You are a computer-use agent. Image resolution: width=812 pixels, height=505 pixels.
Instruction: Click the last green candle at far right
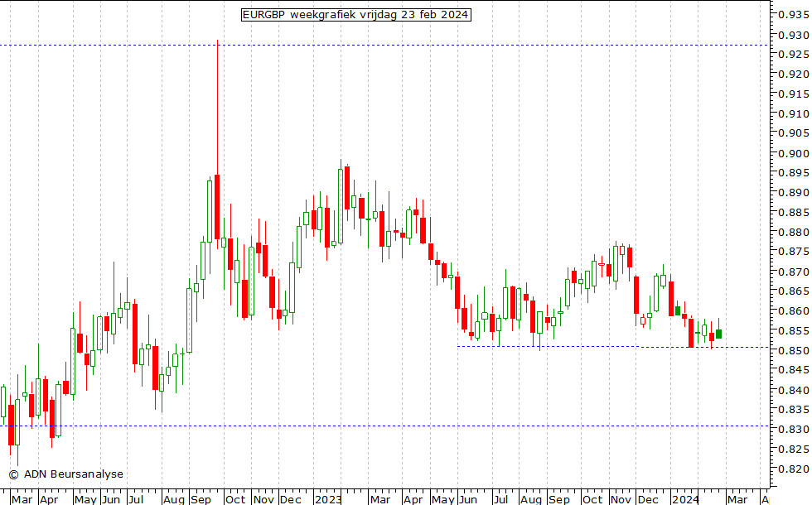718,334
